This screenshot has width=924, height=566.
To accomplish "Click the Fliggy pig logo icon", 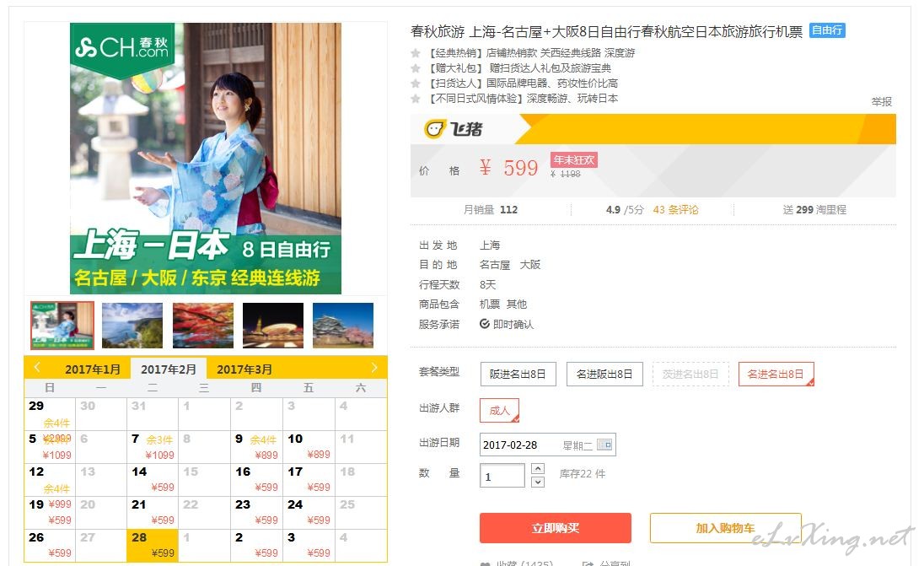I will coord(434,129).
